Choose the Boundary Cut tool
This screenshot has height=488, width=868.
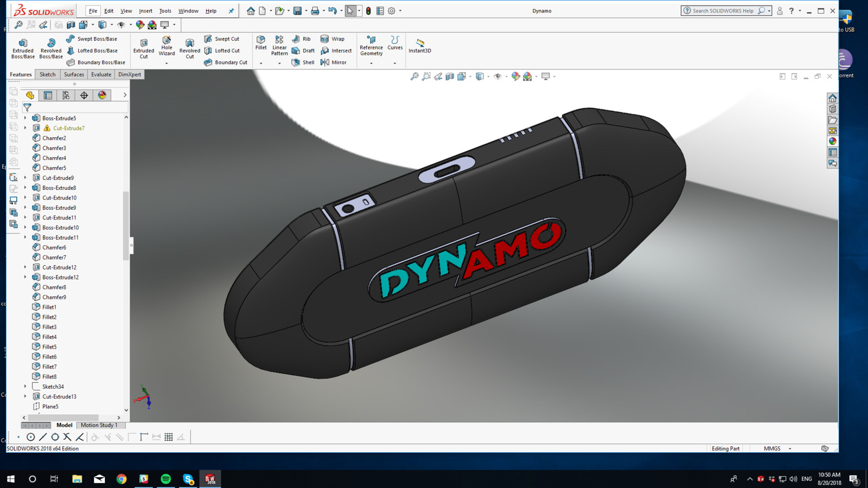coord(225,62)
